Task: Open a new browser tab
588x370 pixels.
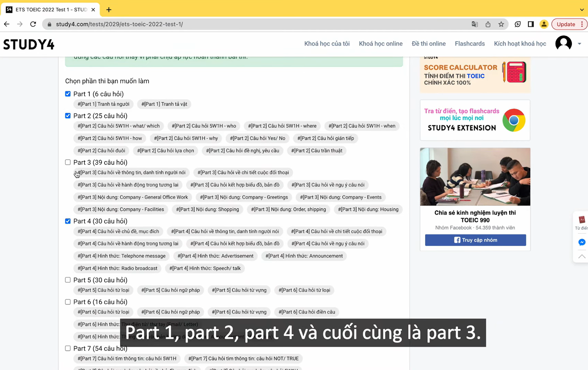Action: (x=109, y=10)
